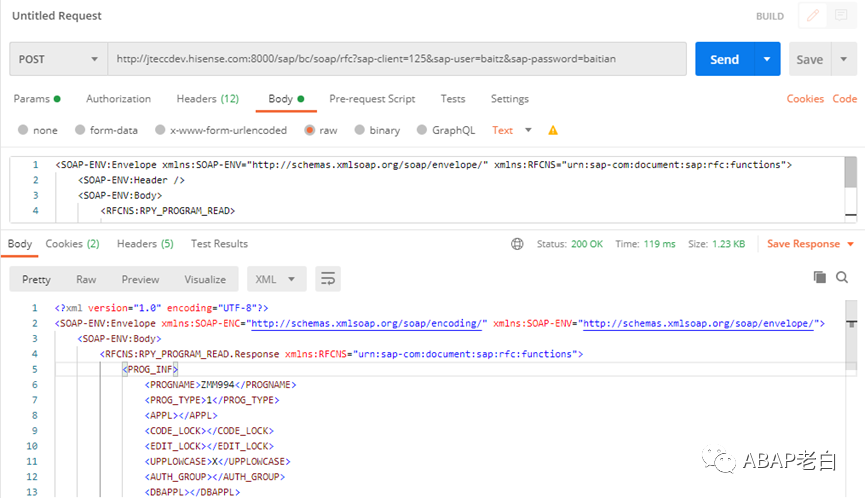Switch to the Raw response view
The image size is (865, 498).
tap(86, 279)
